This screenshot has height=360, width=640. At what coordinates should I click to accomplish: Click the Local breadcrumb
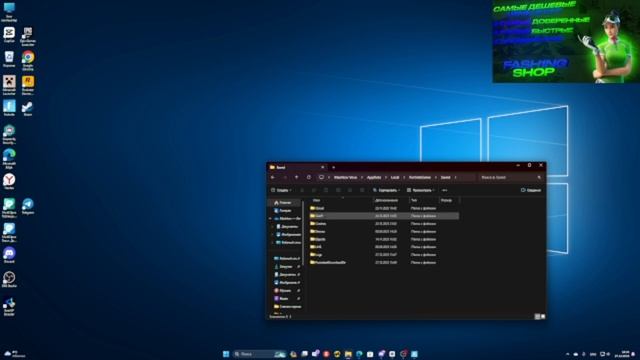coord(395,178)
